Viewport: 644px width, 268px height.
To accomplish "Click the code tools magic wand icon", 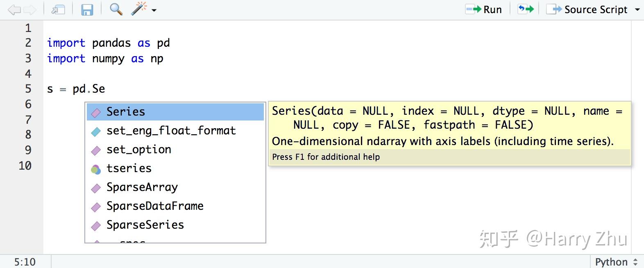I will [x=139, y=9].
